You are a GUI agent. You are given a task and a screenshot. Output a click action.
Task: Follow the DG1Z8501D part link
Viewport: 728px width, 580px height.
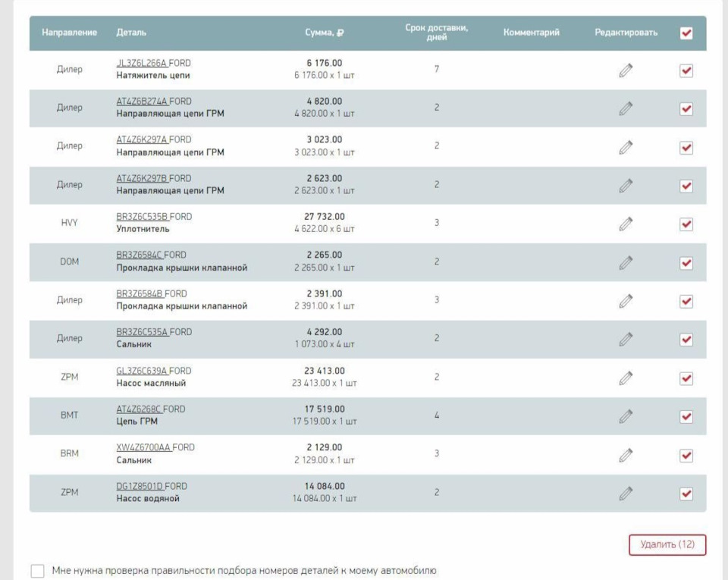click(140, 486)
